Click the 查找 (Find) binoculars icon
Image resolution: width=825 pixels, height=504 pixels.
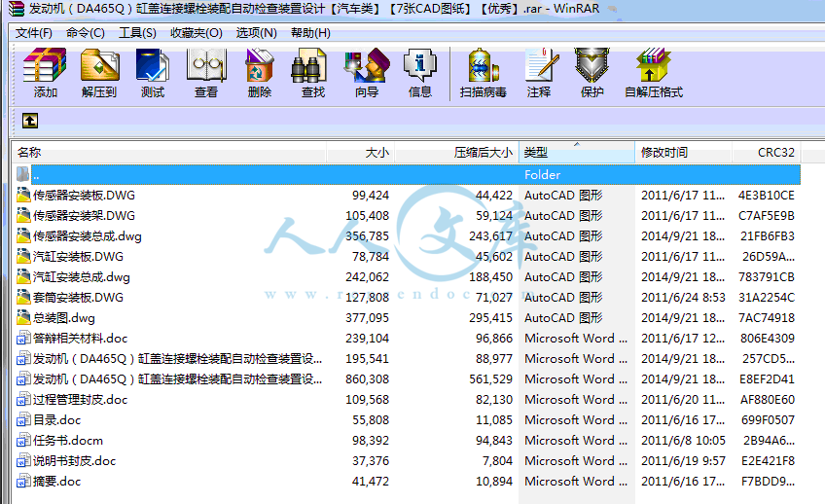click(308, 65)
